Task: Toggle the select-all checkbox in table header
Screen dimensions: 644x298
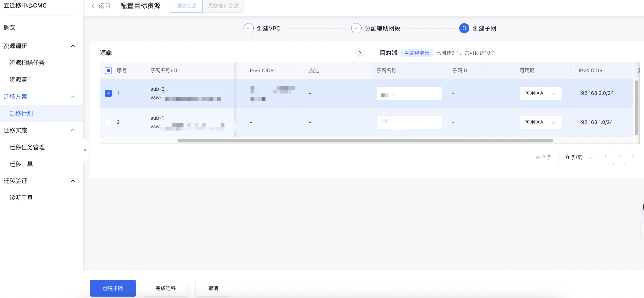Action: 108,71
